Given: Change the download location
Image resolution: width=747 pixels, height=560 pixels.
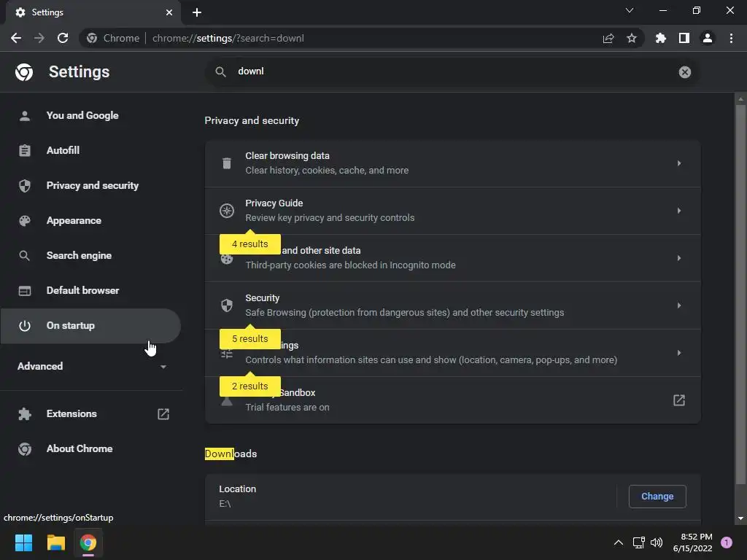Looking at the screenshot, I should [657, 496].
